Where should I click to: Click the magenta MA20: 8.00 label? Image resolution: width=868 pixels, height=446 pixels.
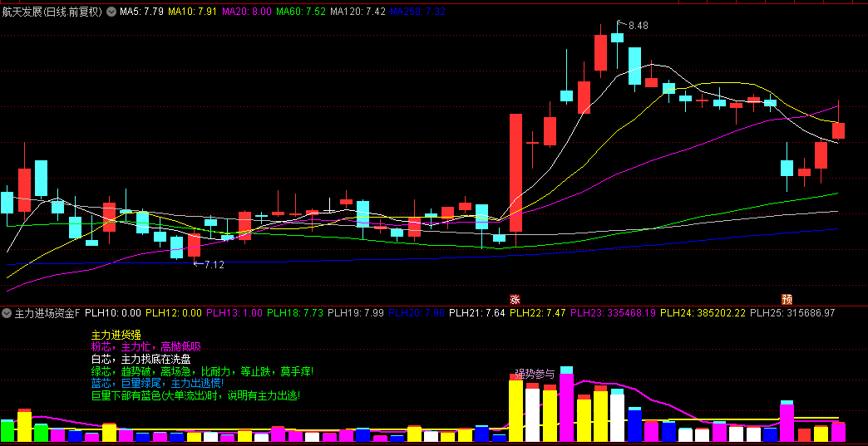click(246, 11)
